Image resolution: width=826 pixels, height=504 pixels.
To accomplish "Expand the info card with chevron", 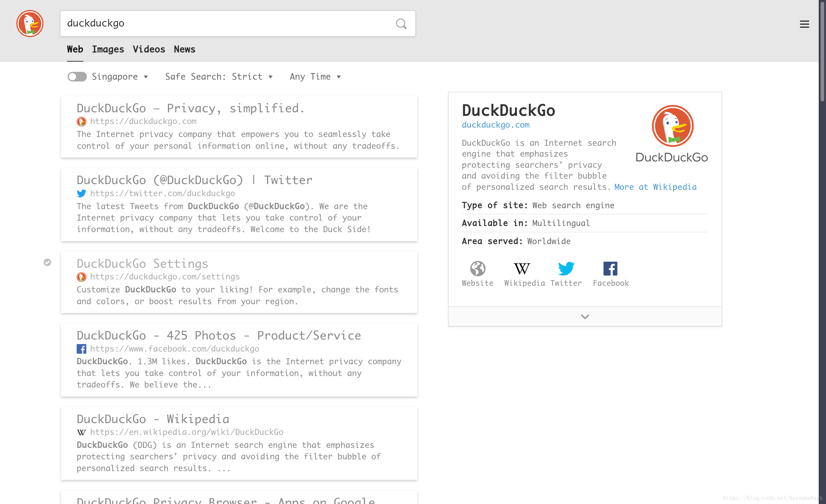I will [x=585, y=317].
